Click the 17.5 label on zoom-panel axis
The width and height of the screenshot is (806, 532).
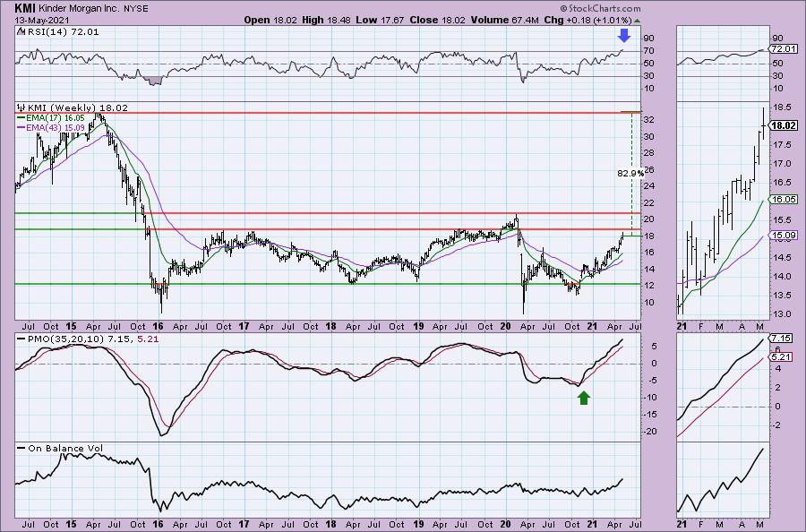[781, 145]
